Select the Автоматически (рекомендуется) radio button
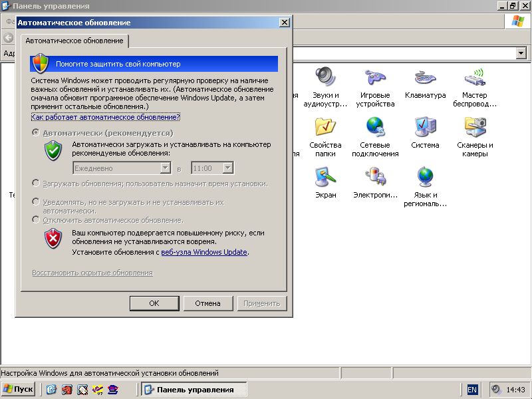532x399 pixels. pyautogui.click(x=36, y=133)
